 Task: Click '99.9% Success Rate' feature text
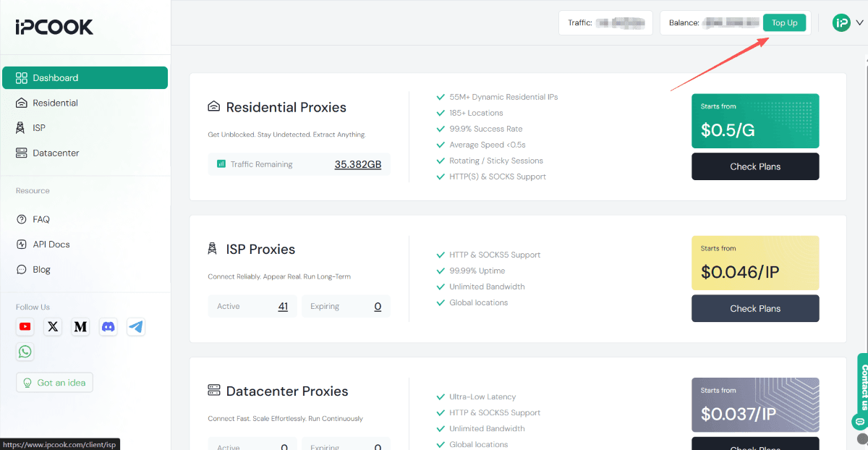pos(485,129)
